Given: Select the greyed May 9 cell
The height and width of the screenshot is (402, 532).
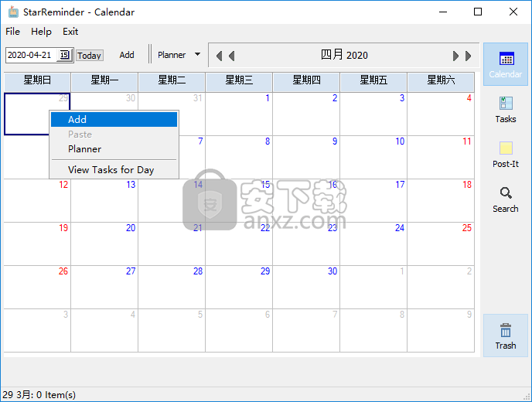Looking at the screenshot, I should point(441,330).
